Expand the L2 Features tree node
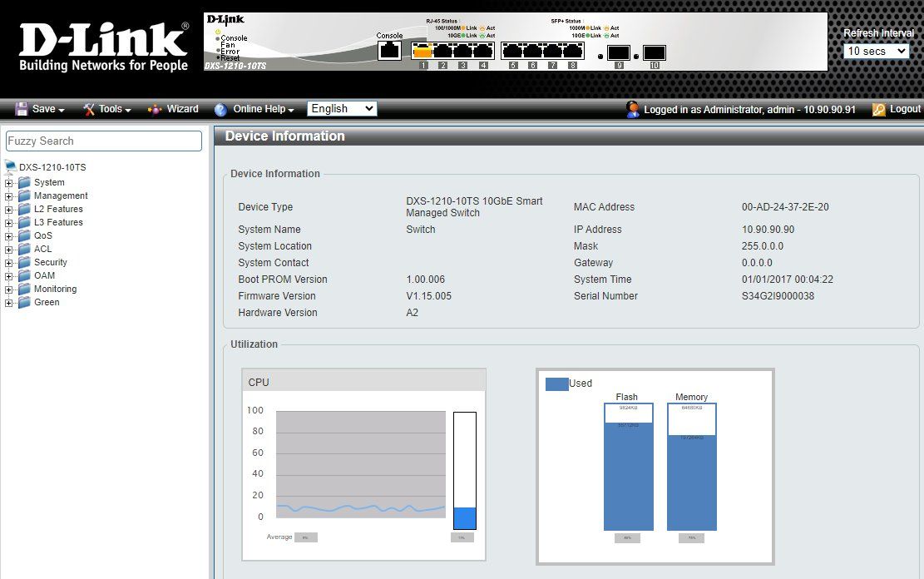The width and height of the screenshot is (924, 579). point(8,210)
